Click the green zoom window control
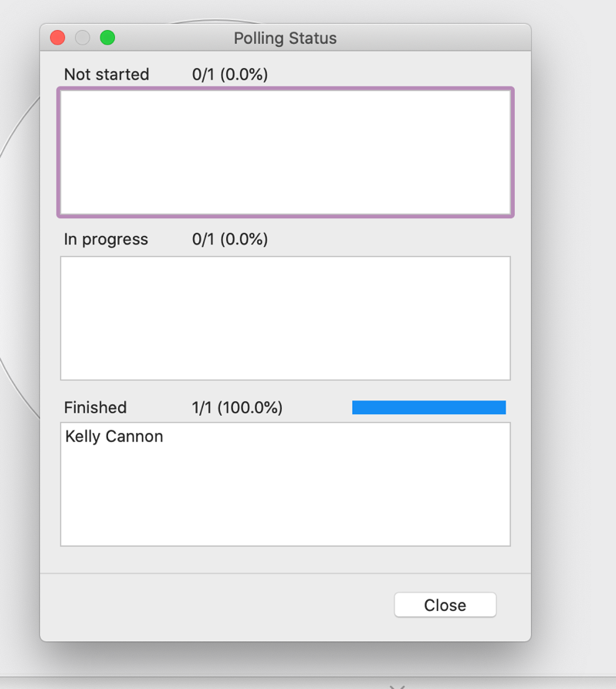This screenshot has height=689, width=616. click(107, 36)
